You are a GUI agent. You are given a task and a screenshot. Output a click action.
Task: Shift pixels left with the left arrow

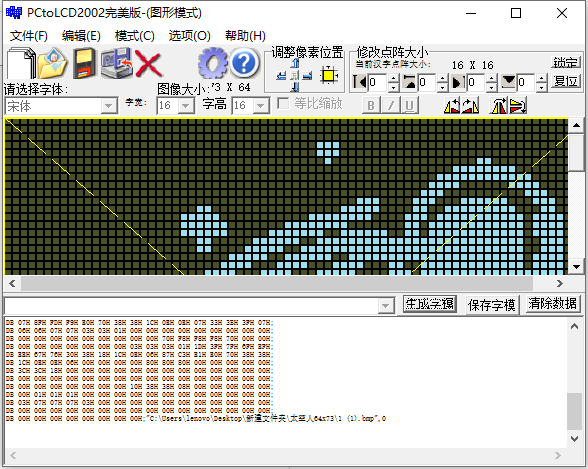click(281, 76)
